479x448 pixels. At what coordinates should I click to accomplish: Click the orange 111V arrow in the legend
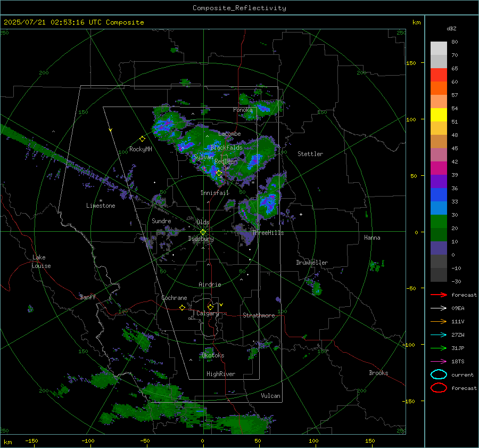coord(439,321)
